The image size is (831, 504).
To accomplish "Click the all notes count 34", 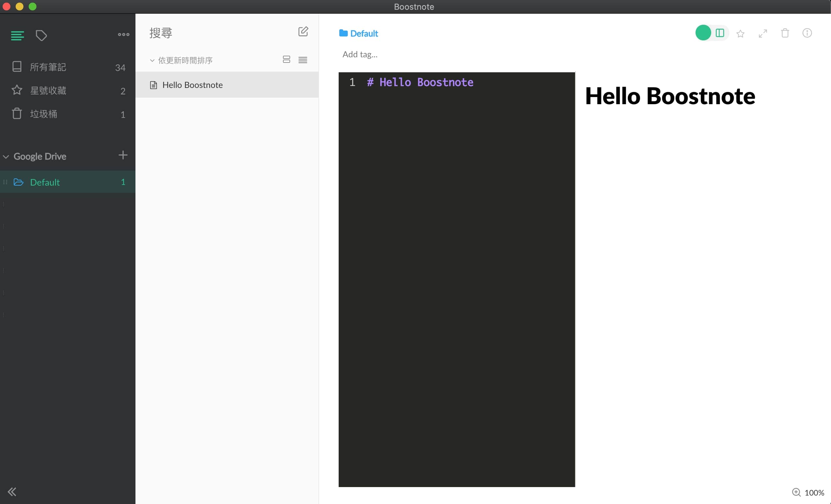I will (x=120, y=68).
